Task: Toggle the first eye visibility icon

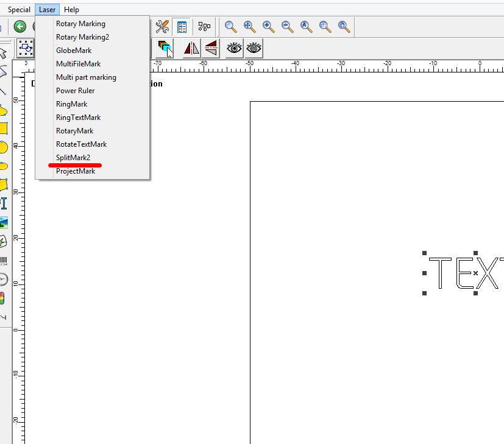Action: [x=234, y=48]
